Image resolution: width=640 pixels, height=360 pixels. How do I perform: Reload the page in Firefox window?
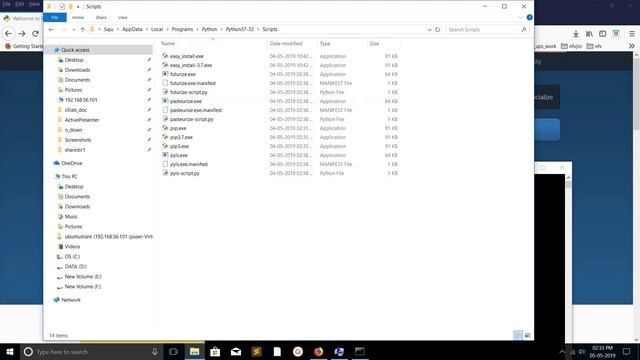pyautogui.click(x=36, y=34)
